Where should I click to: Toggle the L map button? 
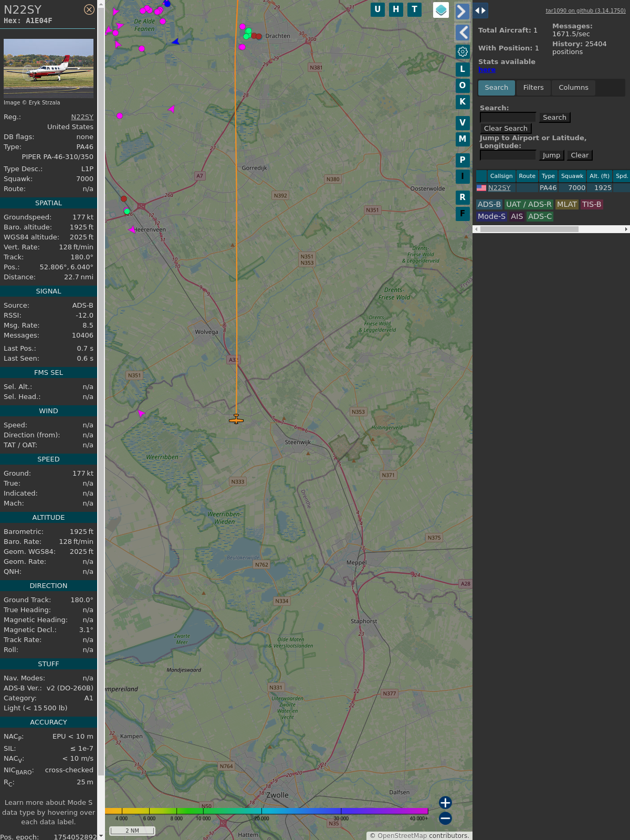click(x=463, y=69)
